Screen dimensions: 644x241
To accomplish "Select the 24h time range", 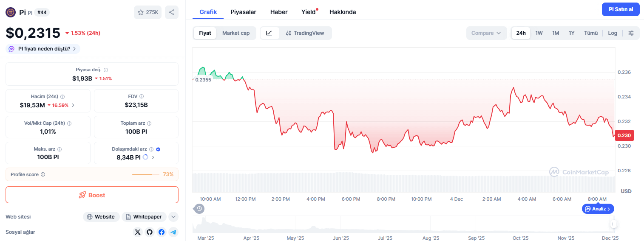I will click(x=521, y=33).
